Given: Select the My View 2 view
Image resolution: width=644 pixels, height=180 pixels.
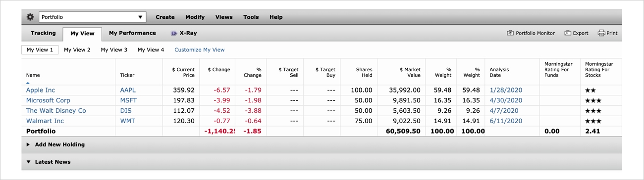Looking at the screenshot, I should pos(77,50).
